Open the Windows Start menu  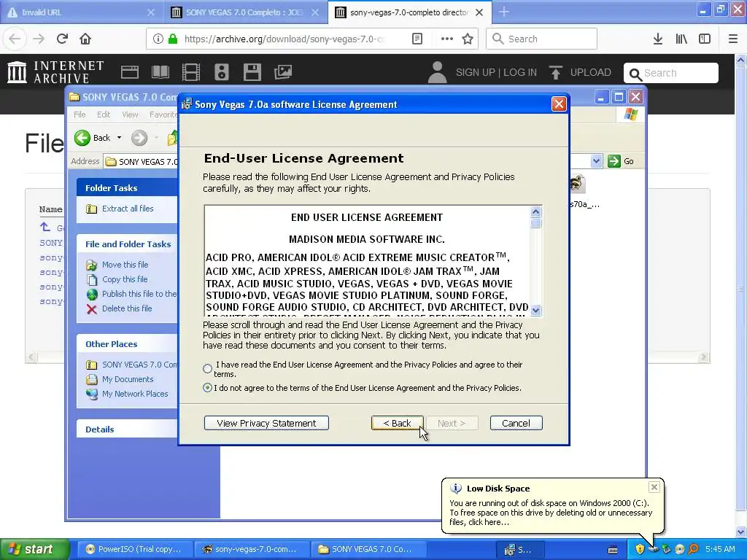pos(34,549)
